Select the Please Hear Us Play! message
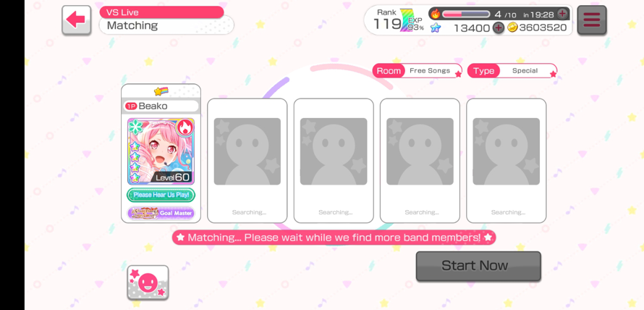This screenshot has width=644, height=310. (x=161, y=195)
